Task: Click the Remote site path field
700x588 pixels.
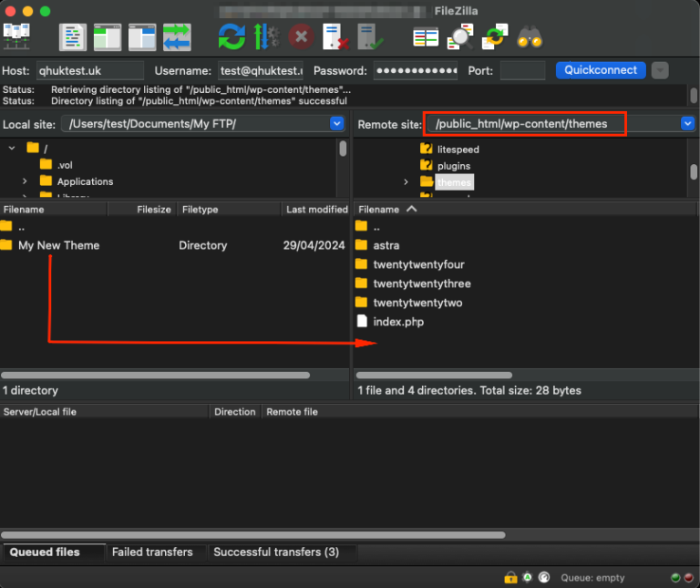Action: tap(552, 124)
